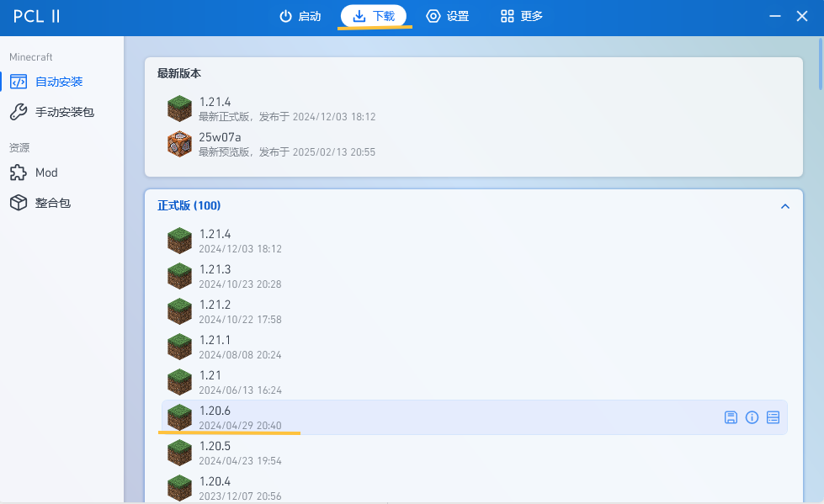Viewport: 824px width, 504px height.
Task: Click the save icon on the 1.20.6 row
Action: tap(731, 417)
